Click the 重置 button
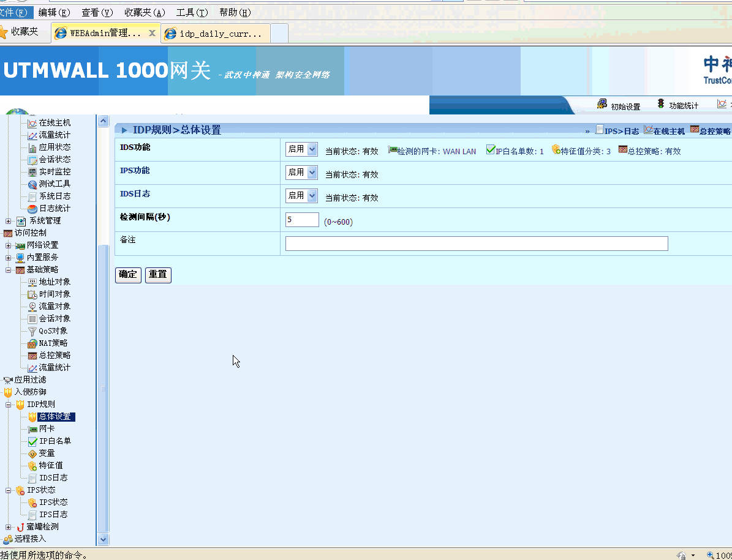 click(x=158, y=275)
